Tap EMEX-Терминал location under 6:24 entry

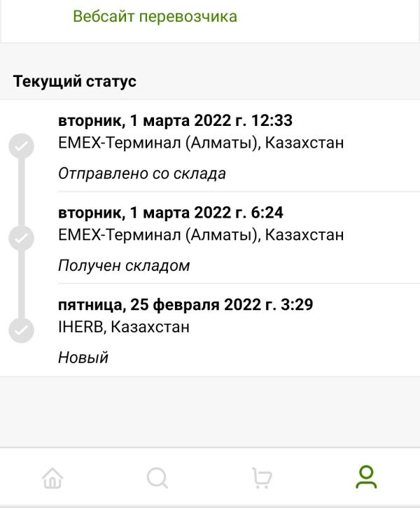pyautogui.click(x=201, y=234)
